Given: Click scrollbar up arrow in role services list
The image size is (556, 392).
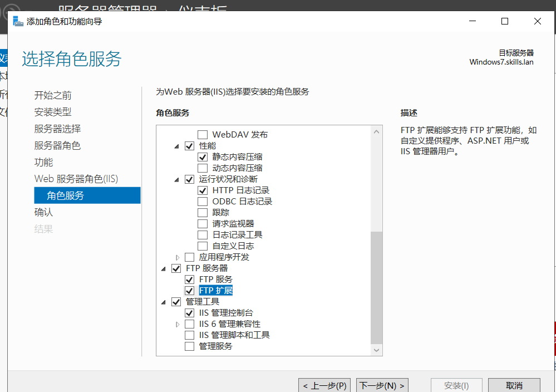Looking at the screenshot, I should tap(377, 132).
